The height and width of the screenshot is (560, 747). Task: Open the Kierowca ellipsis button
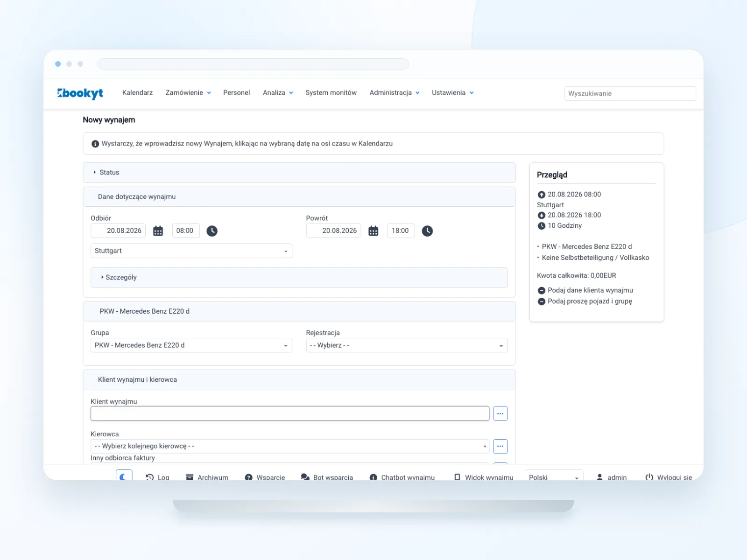(x=500, y=446)
